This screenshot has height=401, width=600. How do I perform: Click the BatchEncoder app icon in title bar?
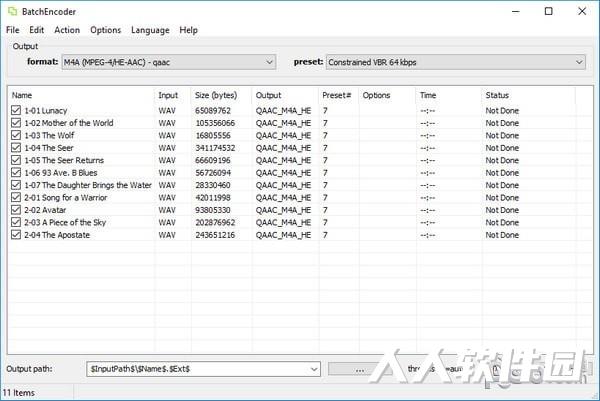[12, 11]
